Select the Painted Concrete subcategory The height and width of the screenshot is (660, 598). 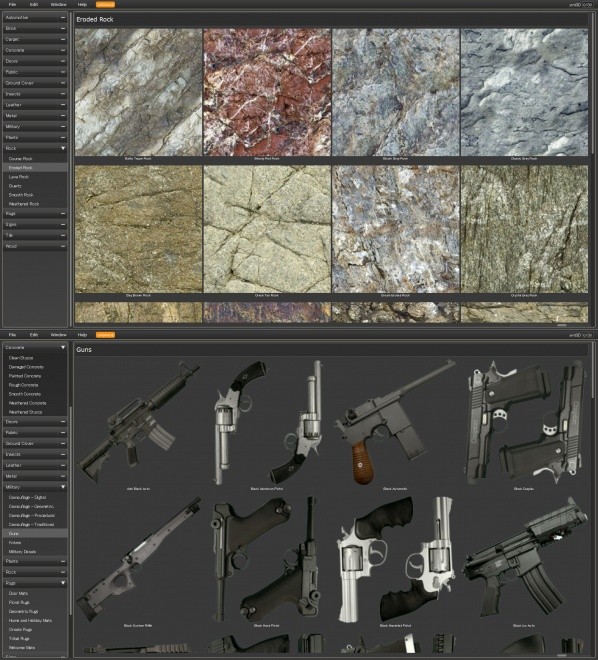click(35, 376)
